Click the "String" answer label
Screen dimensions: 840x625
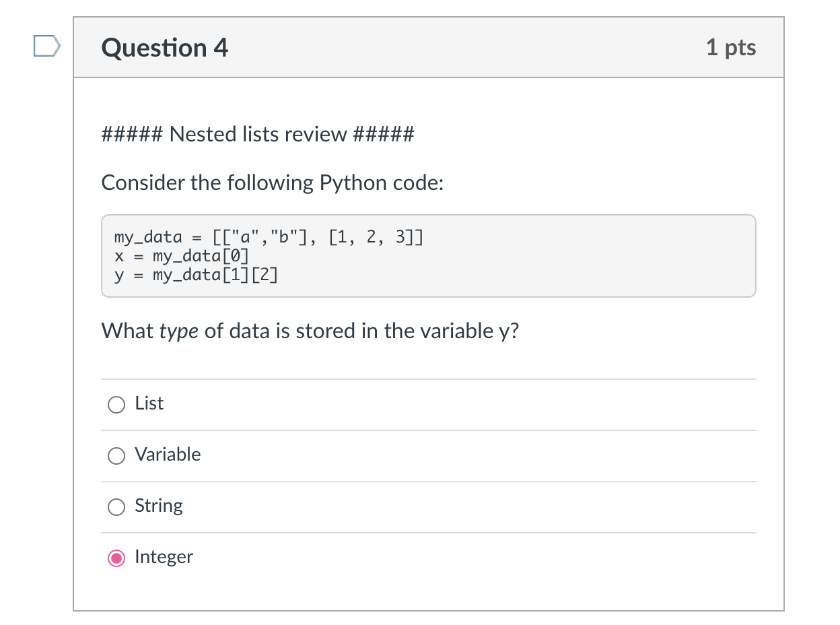click(159, 506)
